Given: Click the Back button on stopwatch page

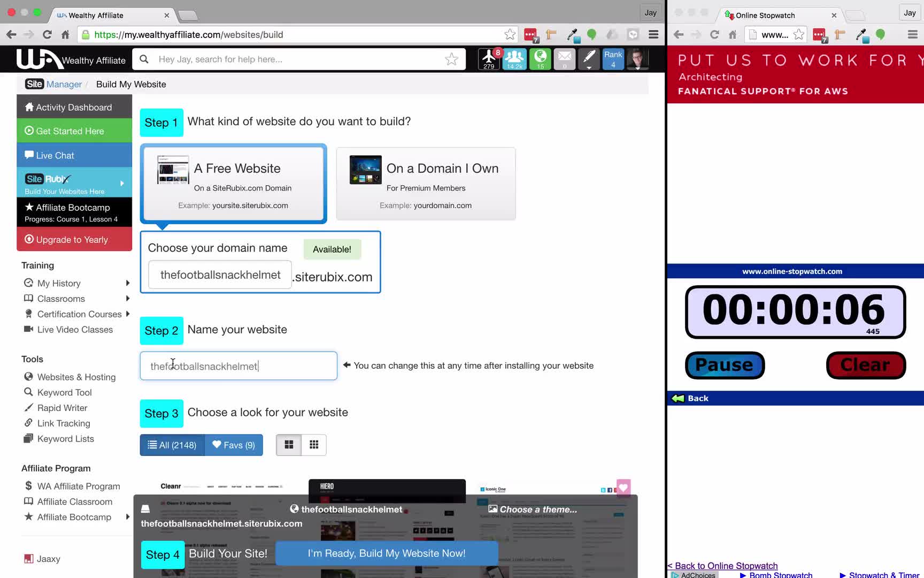Looking at the screenshot, I should (690, 398).
